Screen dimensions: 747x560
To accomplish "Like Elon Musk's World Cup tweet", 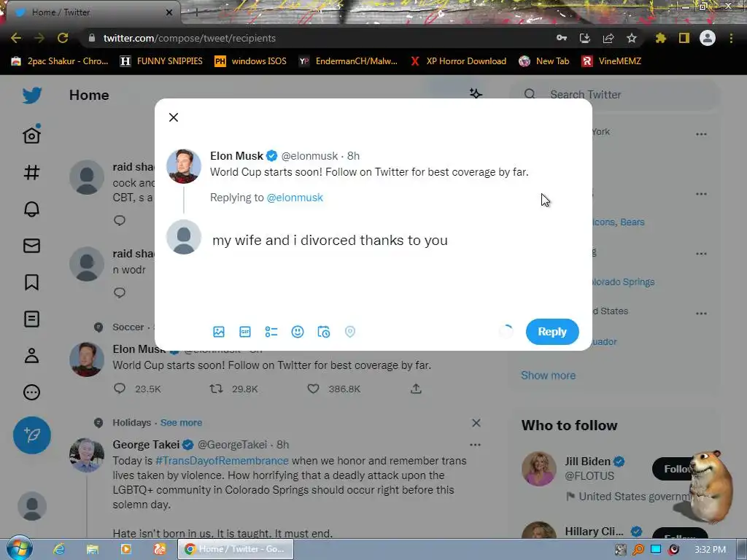I will (313, 389).
